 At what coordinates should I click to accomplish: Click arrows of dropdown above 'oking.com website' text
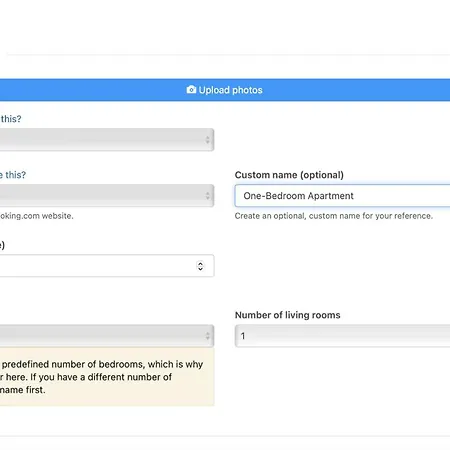(x=208, y=196)
